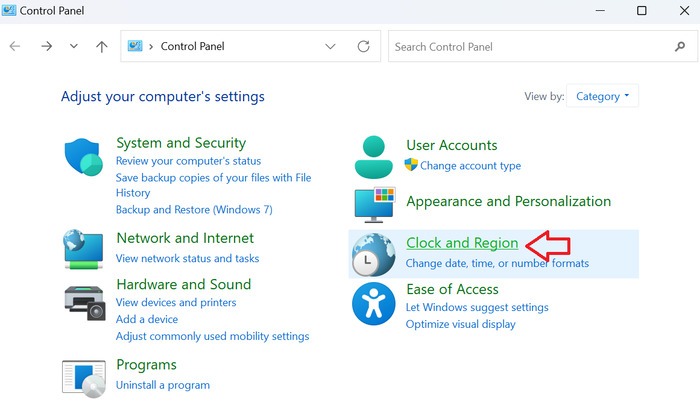Expand the address bar history dropdown
700x408 pixels.
coord(331,47)
